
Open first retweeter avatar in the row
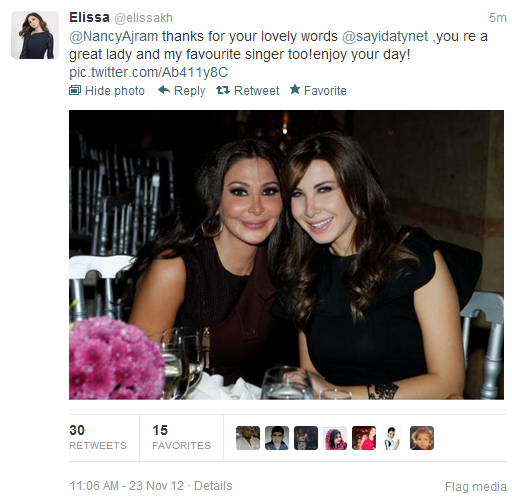(x=248, y=438)
